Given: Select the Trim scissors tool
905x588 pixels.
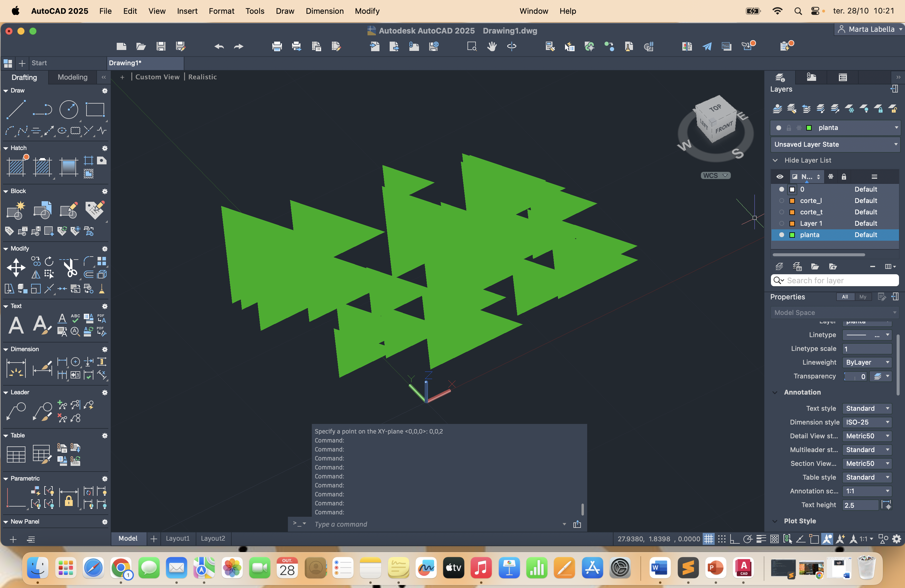Looking at the screenshot, I should click(x=70, y=268).
